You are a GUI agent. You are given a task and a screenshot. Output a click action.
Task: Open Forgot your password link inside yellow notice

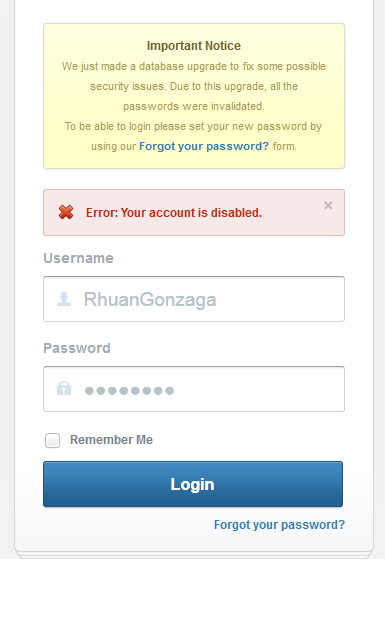tap(204, 146)
